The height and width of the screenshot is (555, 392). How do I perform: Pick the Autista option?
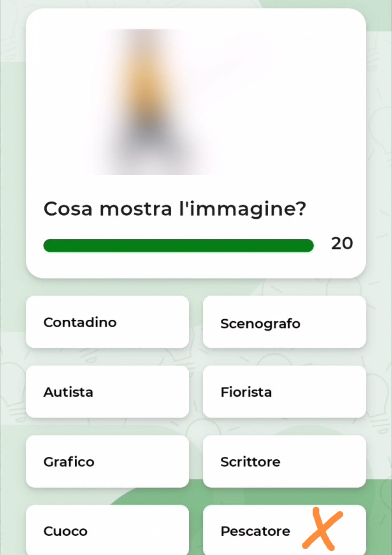107,392
